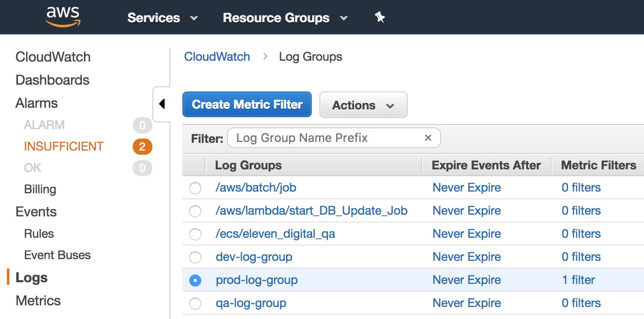The width and height of the screenshot is (644, 319).
Task: Click the Log Group Name Prefix field
Action: (325, 138)
